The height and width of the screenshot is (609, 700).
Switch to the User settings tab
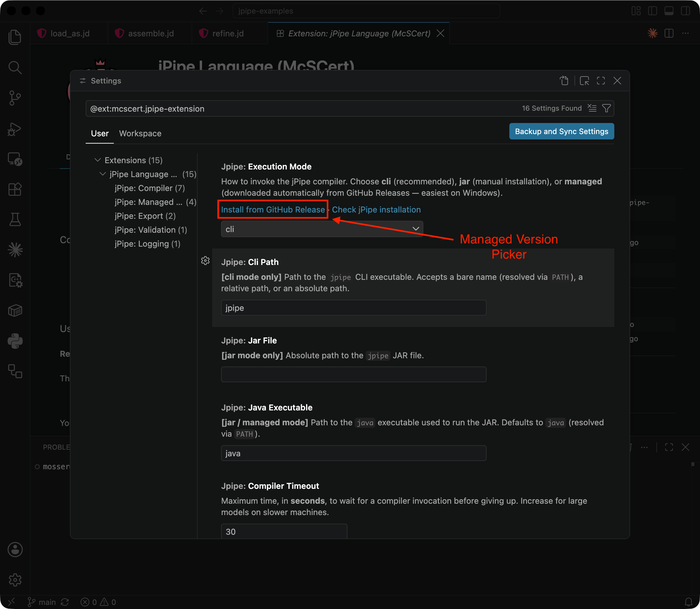[100, 133]
